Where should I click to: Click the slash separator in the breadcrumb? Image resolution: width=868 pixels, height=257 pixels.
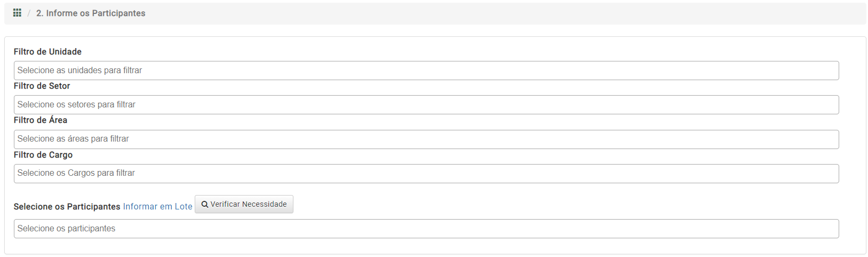click(29, 13)
